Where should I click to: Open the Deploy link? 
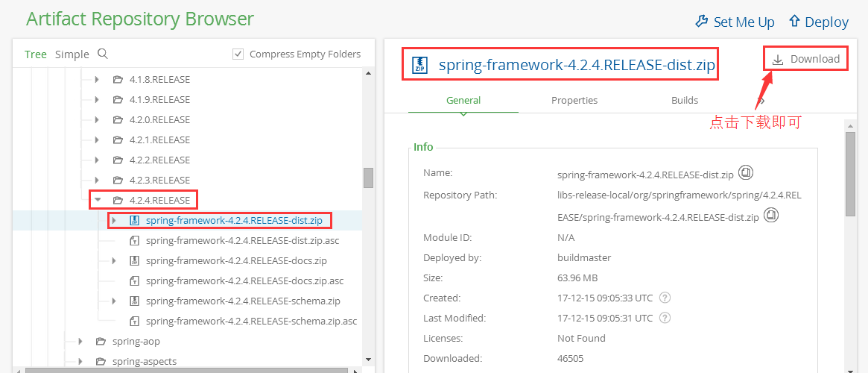tap(826, 22)
